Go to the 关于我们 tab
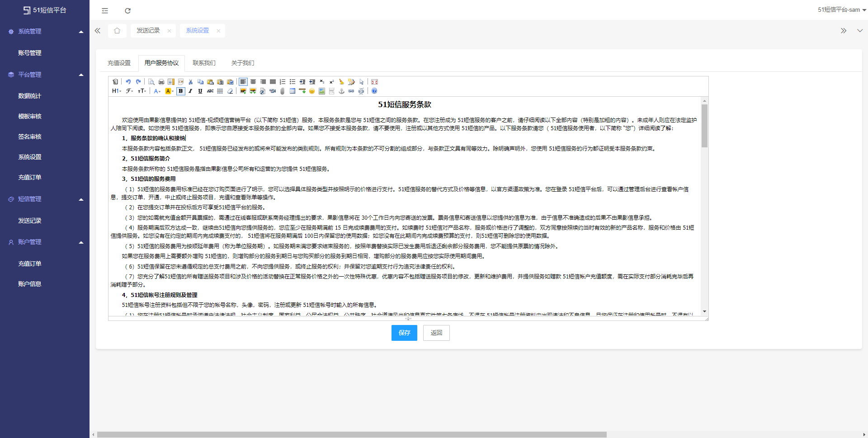 (243, 63)
